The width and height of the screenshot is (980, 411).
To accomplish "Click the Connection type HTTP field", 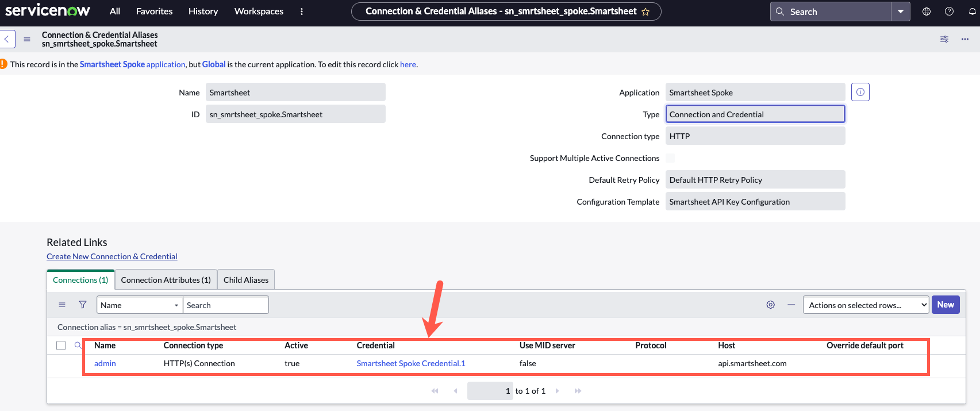I will coord(755,136).
